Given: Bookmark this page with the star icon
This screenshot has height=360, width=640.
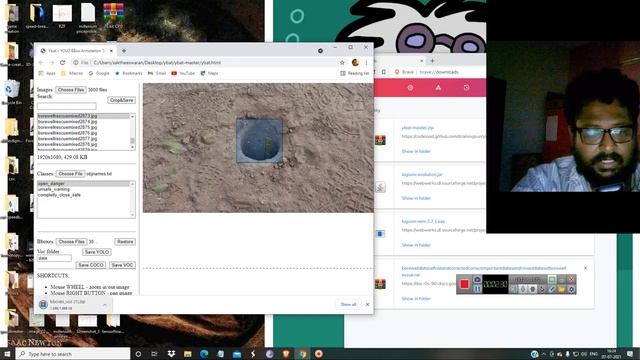Looking at the screenshot, I should (342, 62).
